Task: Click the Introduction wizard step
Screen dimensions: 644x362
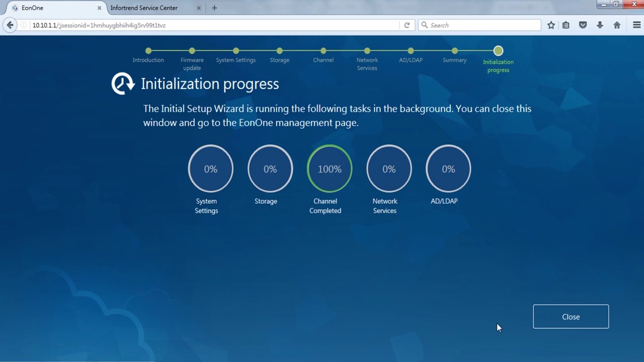Action: [148, 55]
